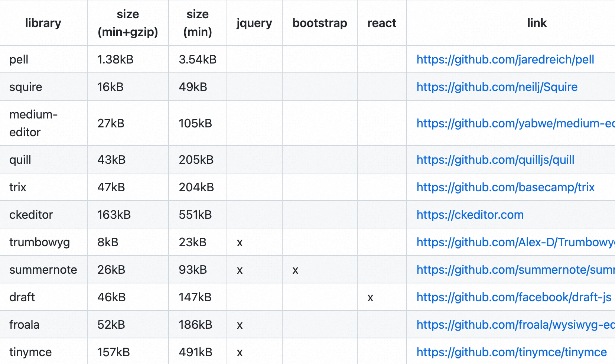
Task: Select the '205kB' value for quill
Action: (196, 160)
